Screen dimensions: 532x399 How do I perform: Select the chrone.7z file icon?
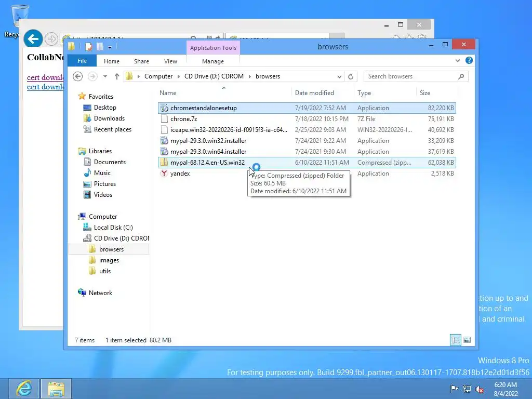point(164,119)
